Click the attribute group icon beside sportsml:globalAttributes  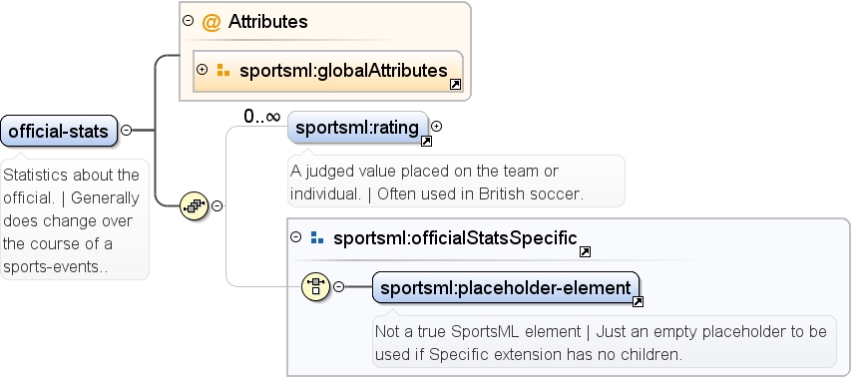[x=223, y=70]
